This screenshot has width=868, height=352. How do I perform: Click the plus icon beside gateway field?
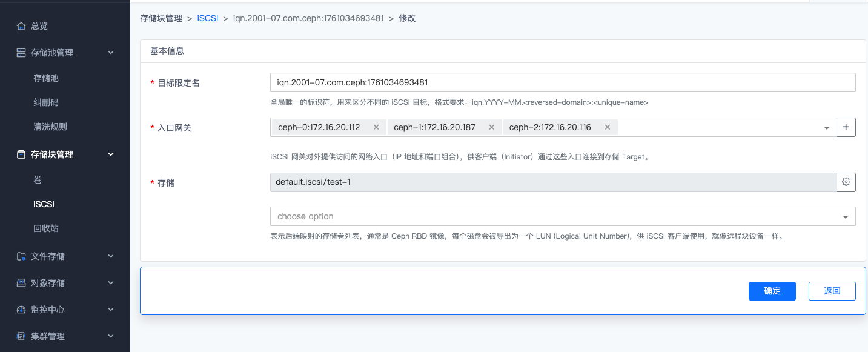[x=846, y=127]
